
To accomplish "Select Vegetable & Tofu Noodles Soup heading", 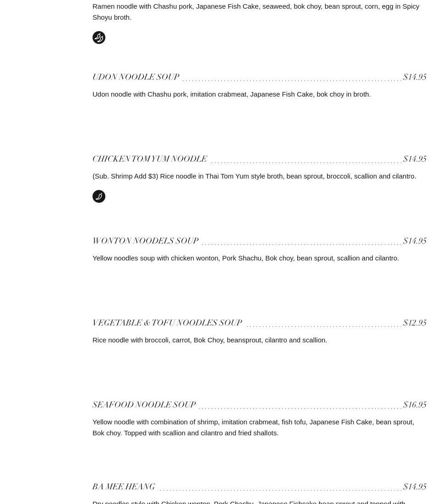I will point(167,323).
